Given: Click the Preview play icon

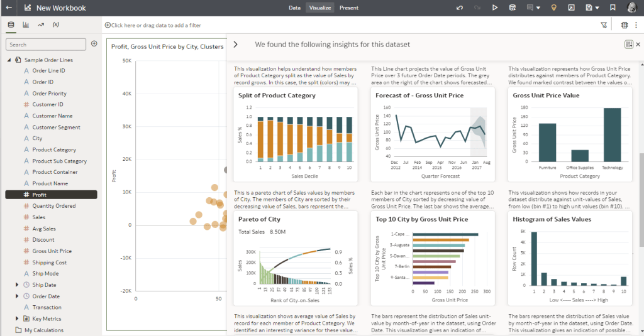Looking at the screenshot, I should tap(495, 8).
